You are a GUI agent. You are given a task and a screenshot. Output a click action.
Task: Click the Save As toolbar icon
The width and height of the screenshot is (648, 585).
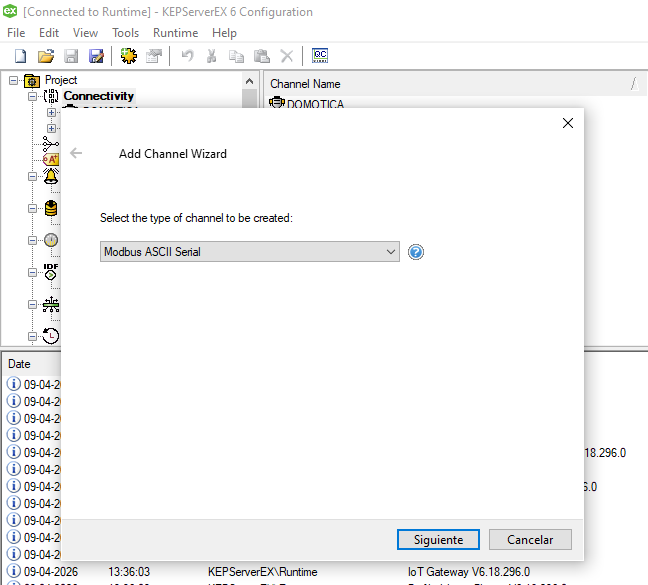click(x=96, y=56)
